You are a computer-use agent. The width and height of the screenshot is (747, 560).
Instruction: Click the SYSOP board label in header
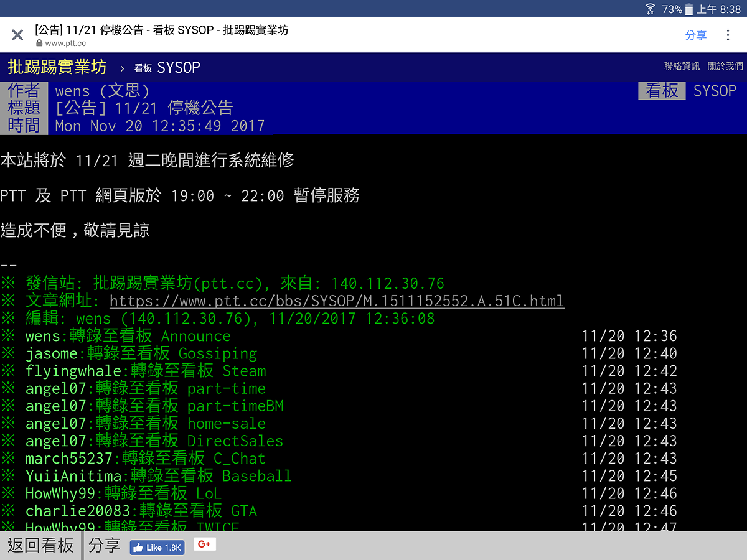[x=715, y=91]
